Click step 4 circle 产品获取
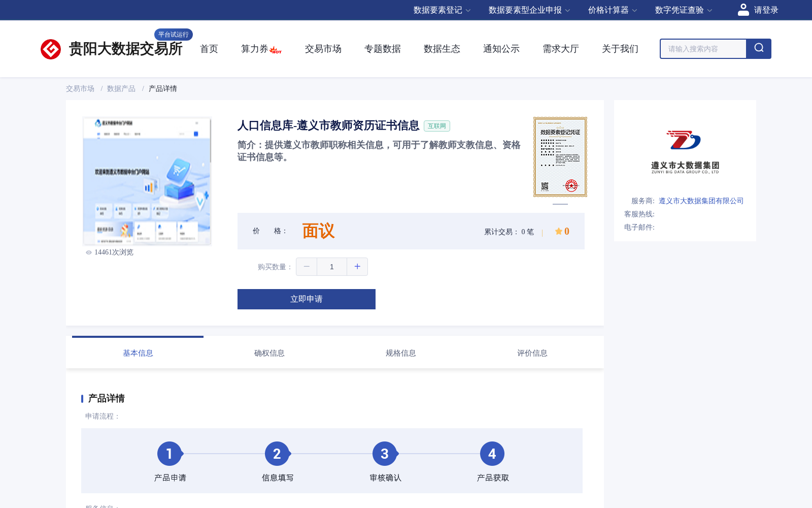Image resolution: width=812 pixels, height=508 pixels. 492,454
